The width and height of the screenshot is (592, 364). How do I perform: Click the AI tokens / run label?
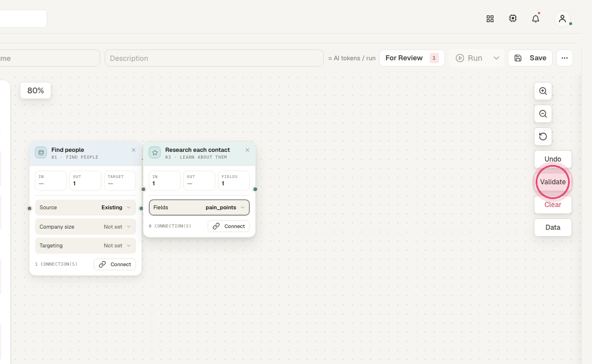352,58
